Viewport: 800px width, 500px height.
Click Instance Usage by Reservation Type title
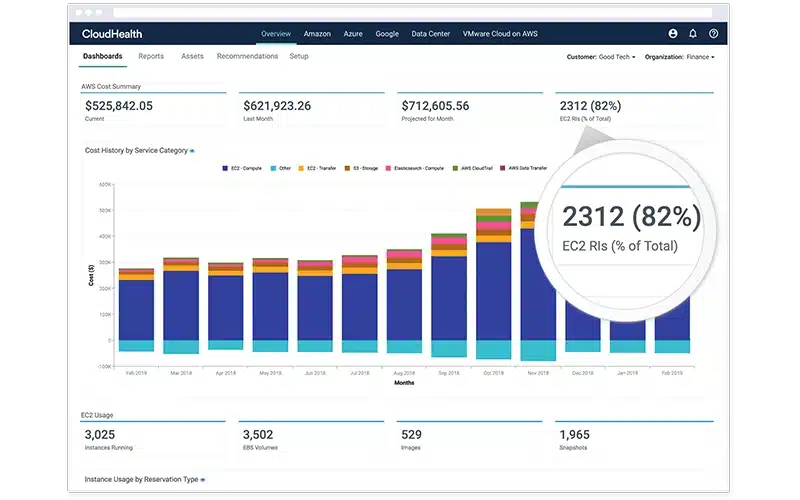pos(141,480)
